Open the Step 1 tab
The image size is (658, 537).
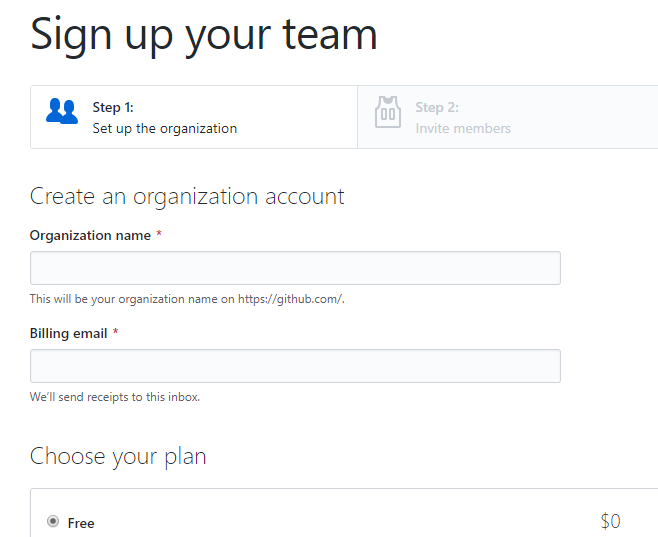tap(194, 117)
